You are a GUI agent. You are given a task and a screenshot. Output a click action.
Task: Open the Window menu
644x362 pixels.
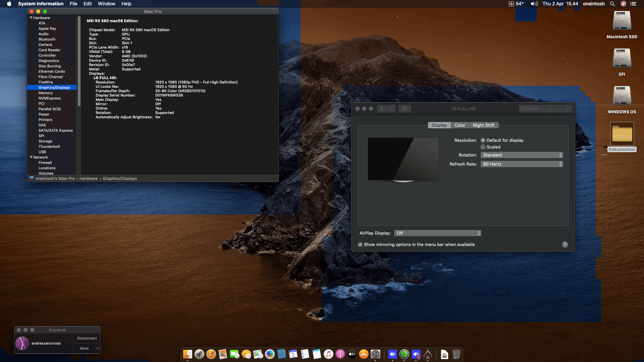[x=106, y=4]
